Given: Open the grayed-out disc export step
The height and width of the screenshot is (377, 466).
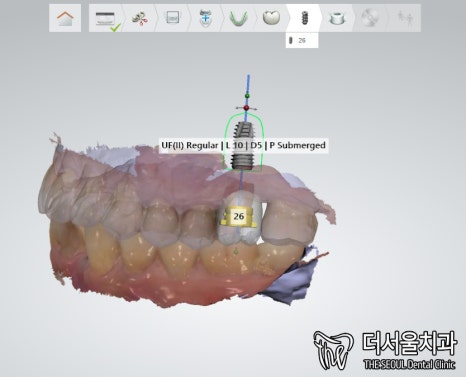Looking at the screenshot, I should click(370, 18).
